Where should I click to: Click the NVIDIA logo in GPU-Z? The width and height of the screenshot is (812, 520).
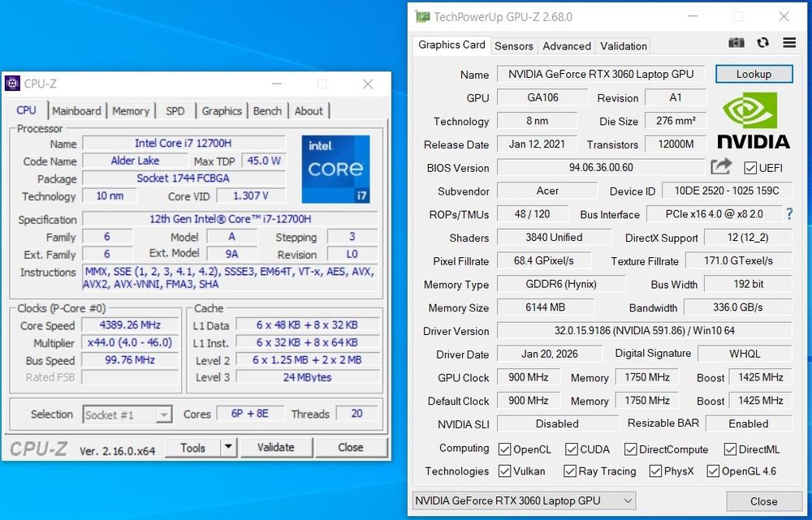click(754, 120)
